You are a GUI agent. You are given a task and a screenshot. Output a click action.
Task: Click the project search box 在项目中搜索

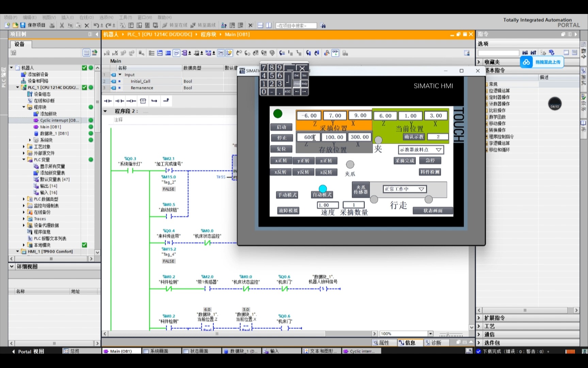point(296,26)
